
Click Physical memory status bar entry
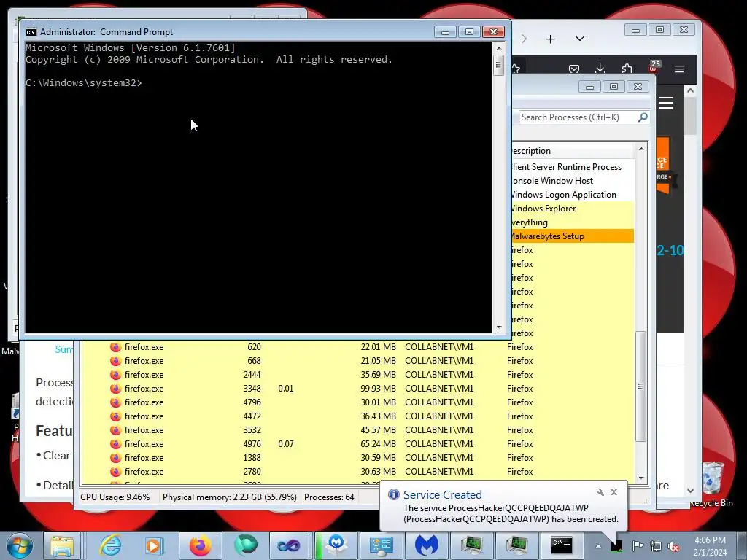click(229, 497)
